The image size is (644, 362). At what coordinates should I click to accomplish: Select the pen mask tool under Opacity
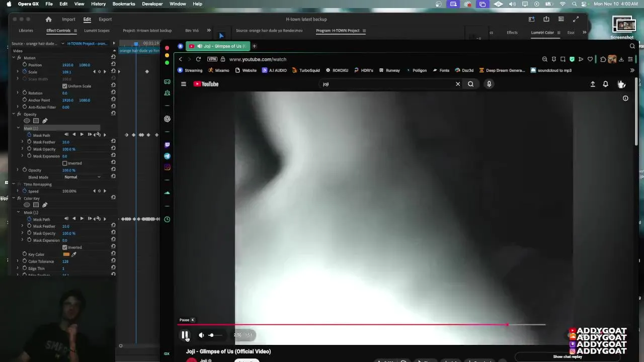pyautogui.click(x=45, y=121)
